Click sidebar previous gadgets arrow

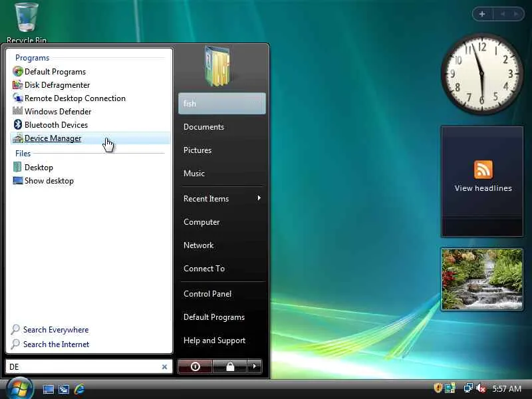point(503,14)
